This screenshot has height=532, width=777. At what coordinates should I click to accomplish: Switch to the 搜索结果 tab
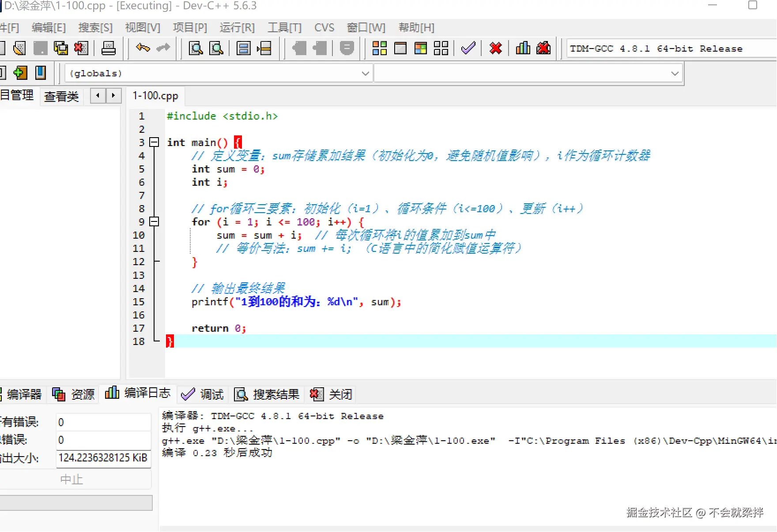pos(267,394)
